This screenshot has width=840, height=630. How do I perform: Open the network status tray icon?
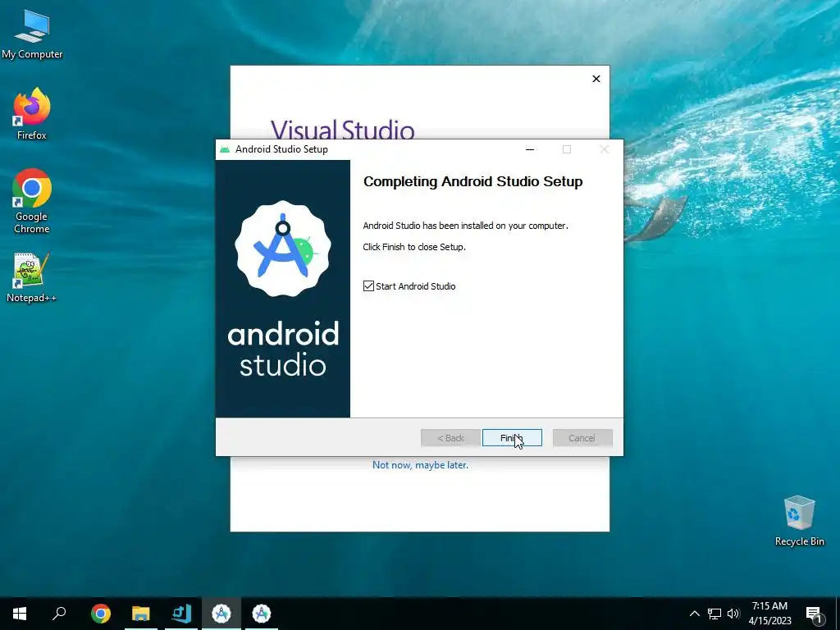click(714, 614)
